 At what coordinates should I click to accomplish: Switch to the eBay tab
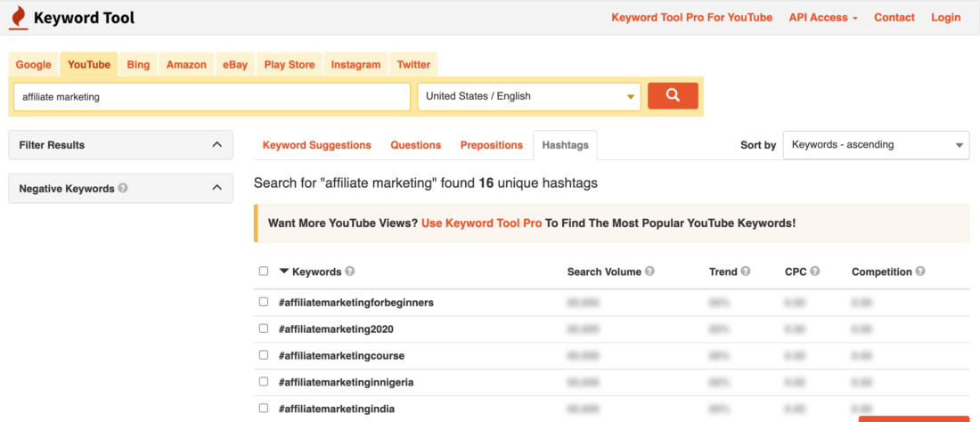(x=235, y=64)
